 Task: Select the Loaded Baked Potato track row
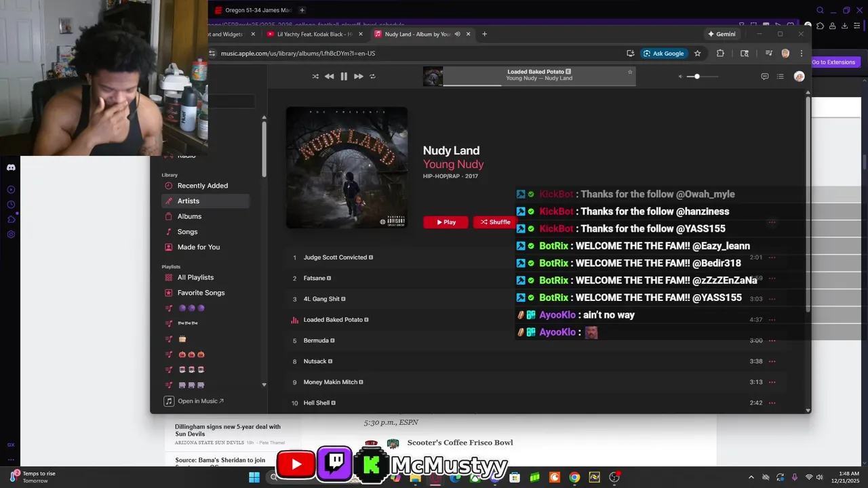[x=536, y=320]
